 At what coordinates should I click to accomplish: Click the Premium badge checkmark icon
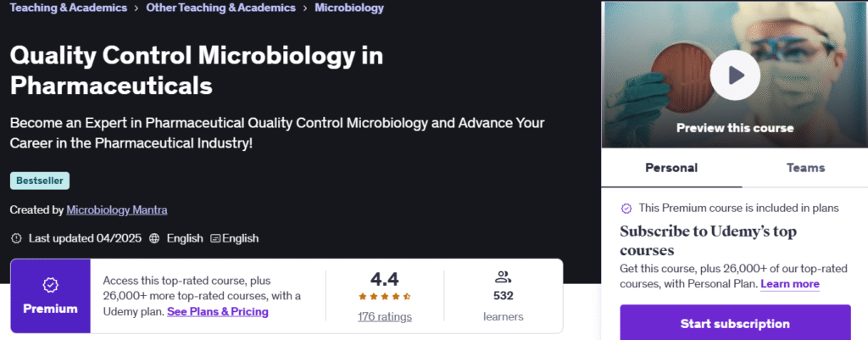pyautogui.click(x=50, y=285)
